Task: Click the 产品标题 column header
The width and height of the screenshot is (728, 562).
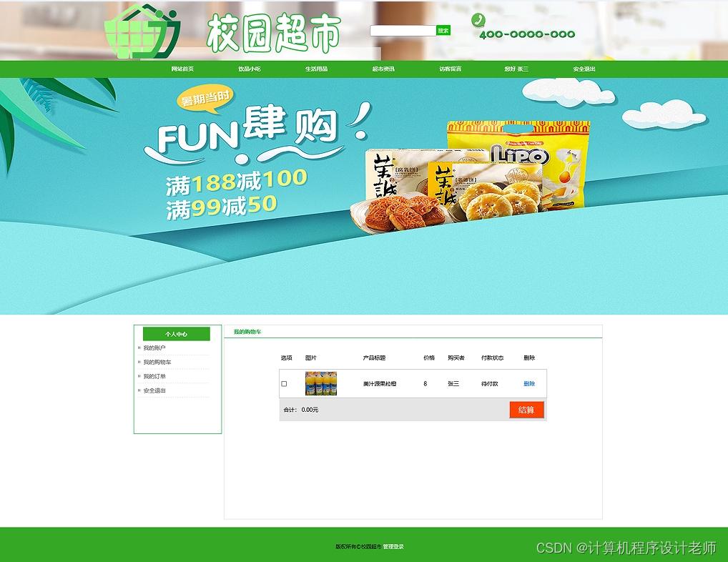Action: [374, 358]
